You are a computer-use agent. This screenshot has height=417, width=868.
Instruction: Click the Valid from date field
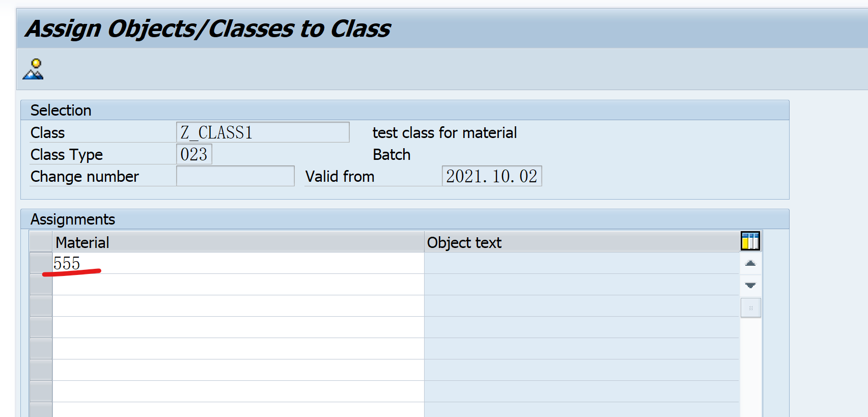(x=492, y=176)
